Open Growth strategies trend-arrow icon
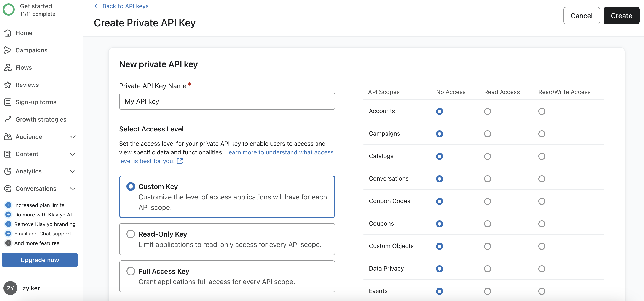The height and width of the screenshot is (301, 644). (8, 119)
